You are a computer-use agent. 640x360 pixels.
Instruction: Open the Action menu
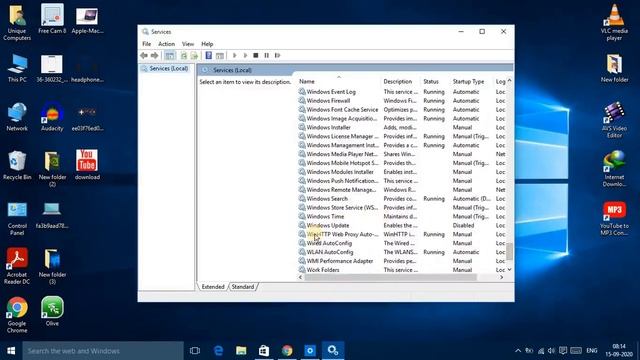[x=166, y=44]
